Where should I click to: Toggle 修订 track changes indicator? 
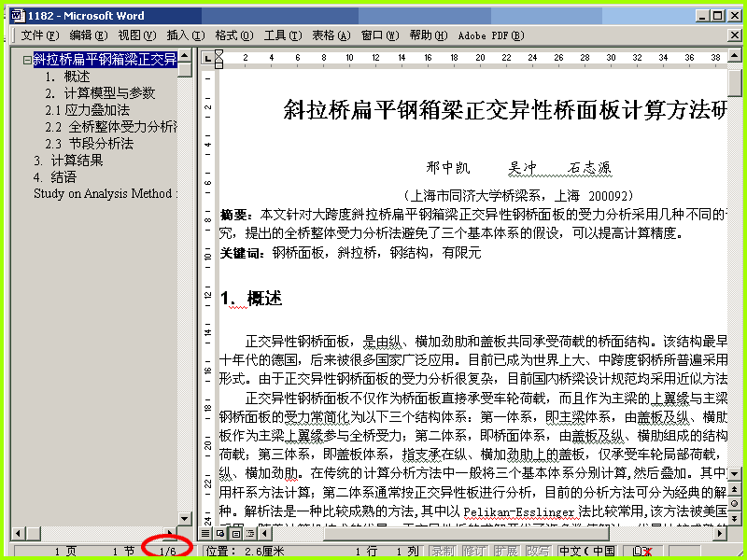point(474,552)
